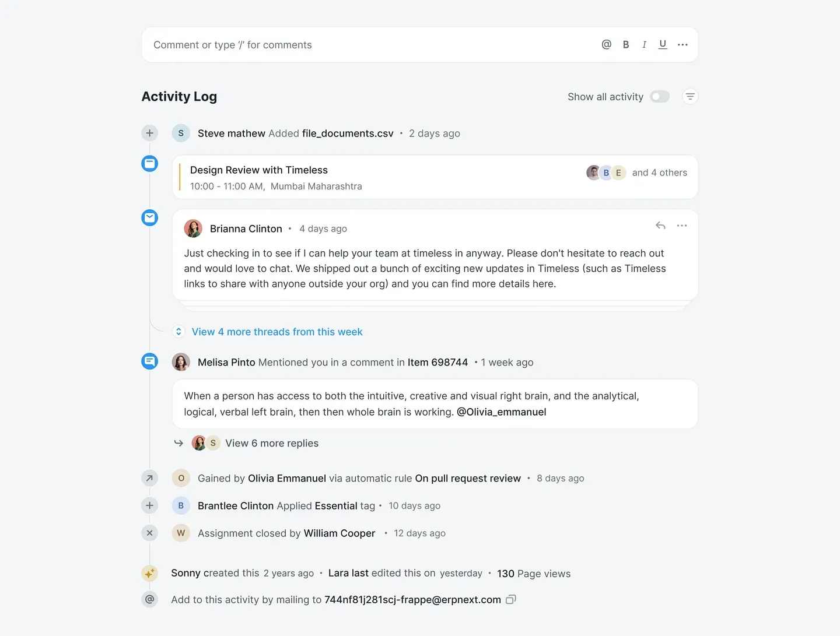
Task: Reply to Brianna Clinton's message
Action: (660, 226)
